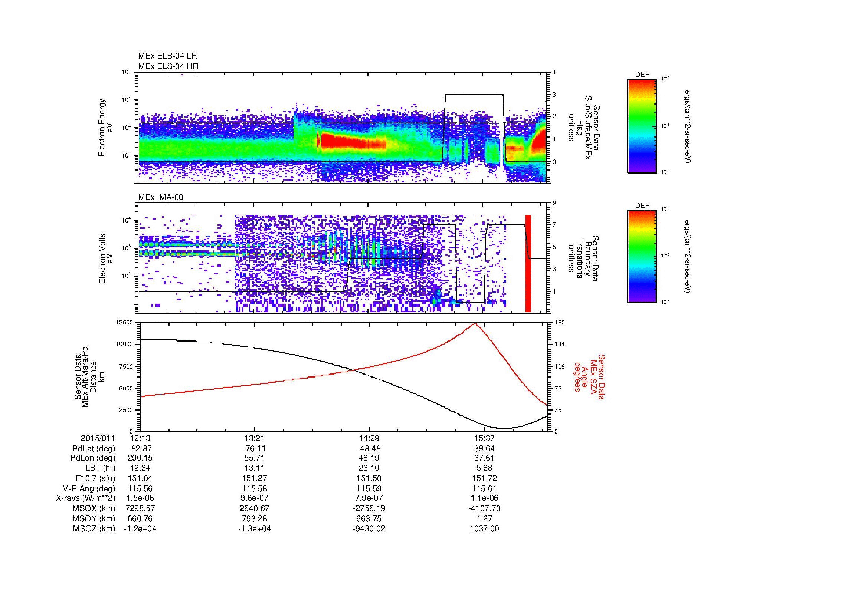Click the lower DEF color bar

[642, 257]
